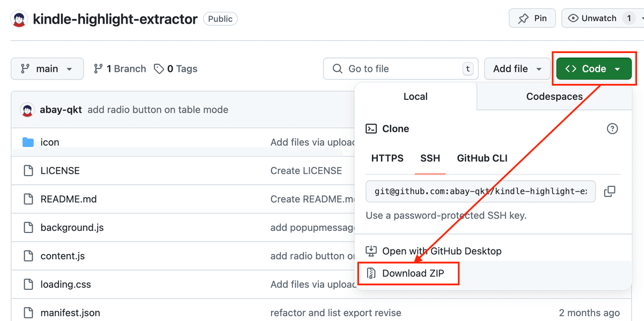Click the Unwatch button
The image size is (644, 321).
[592, 18]
